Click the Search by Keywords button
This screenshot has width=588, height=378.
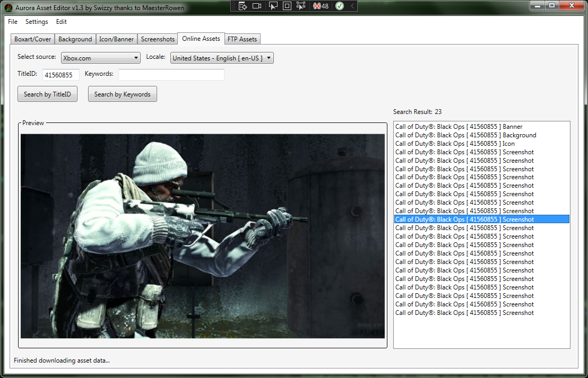(122, 94)
